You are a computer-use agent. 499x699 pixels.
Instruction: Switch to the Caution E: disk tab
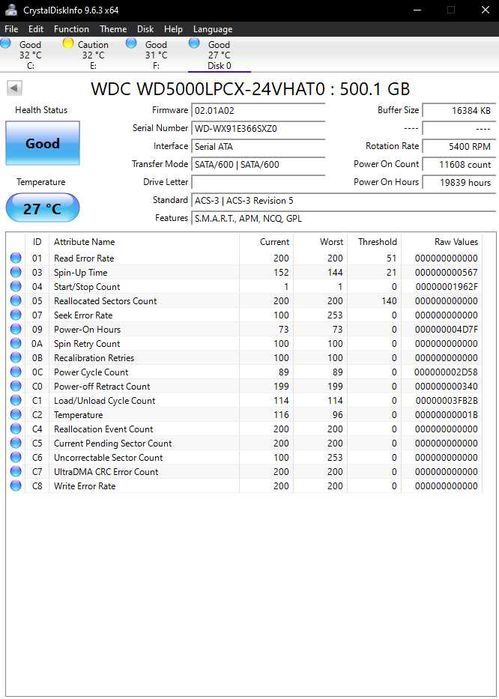[x=93, y=55]
